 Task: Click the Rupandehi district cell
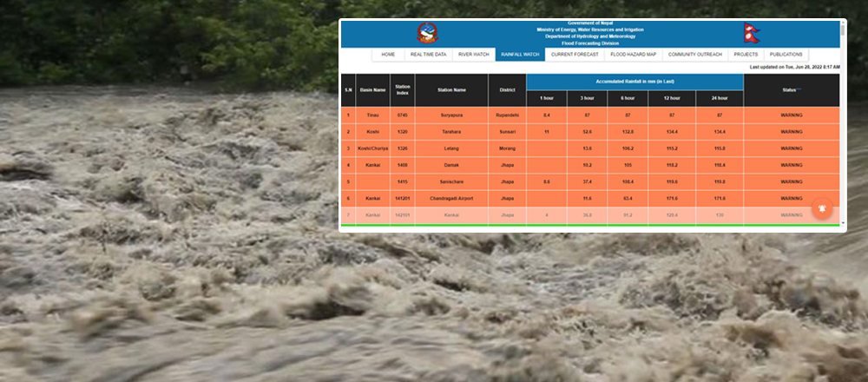(507, 115)
